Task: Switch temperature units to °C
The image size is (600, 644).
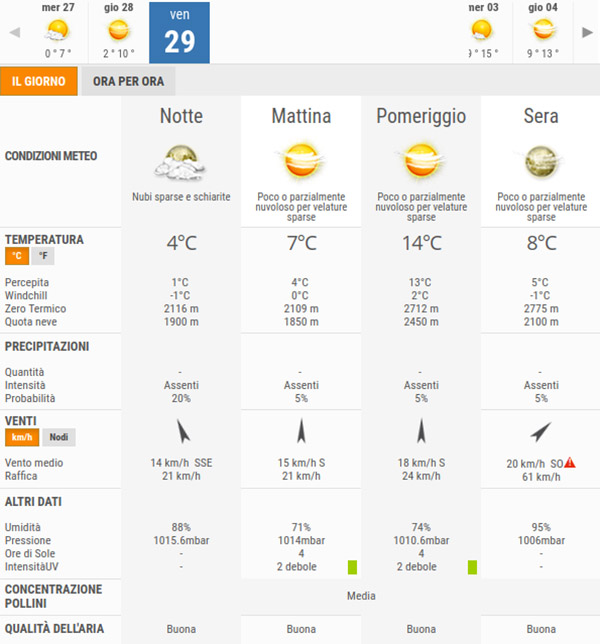Action: click(x=17, y=256)
